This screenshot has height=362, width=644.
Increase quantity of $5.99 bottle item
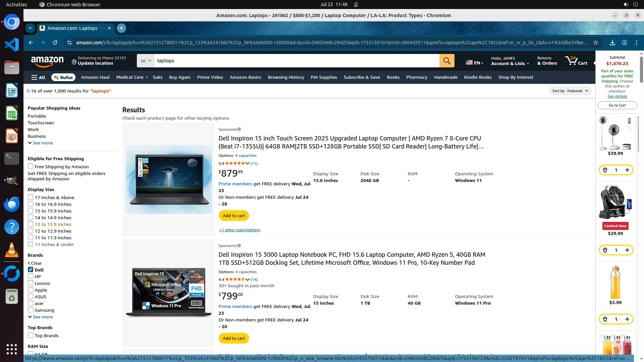(x=627, y=319)
